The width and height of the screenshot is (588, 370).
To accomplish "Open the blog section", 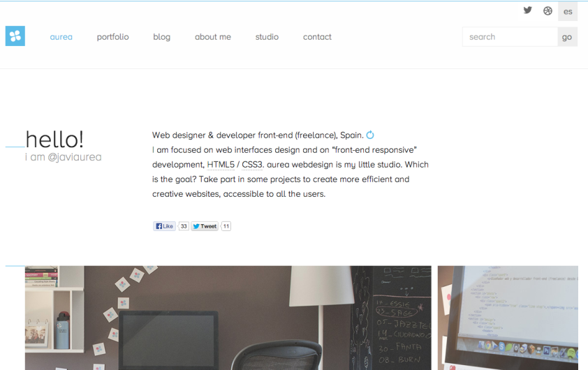I will (161, 37).
